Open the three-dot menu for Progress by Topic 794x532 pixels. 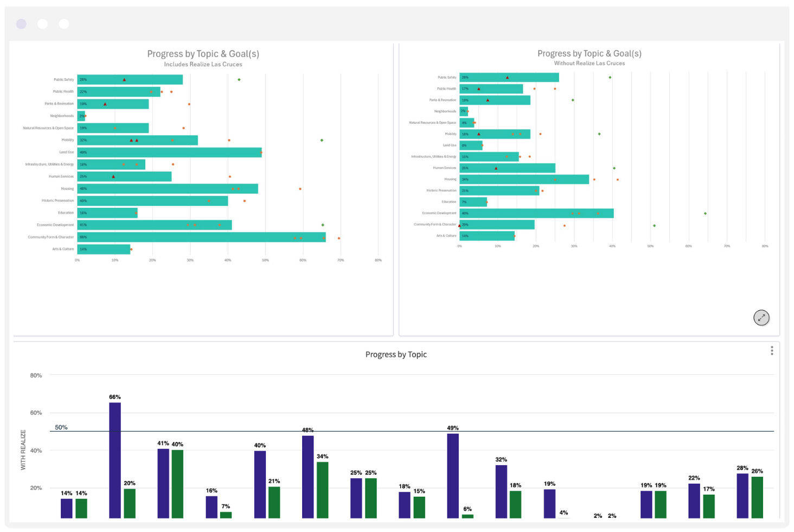772,351
